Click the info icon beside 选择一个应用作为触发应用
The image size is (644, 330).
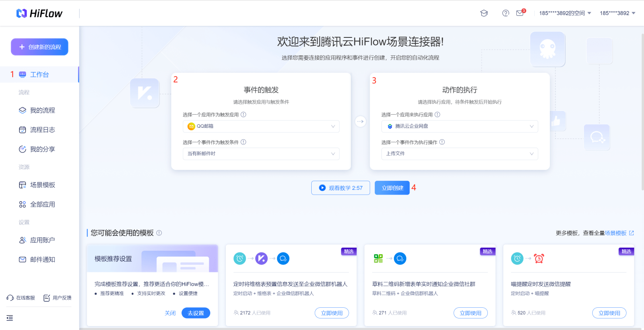click(x=243, y=115)
